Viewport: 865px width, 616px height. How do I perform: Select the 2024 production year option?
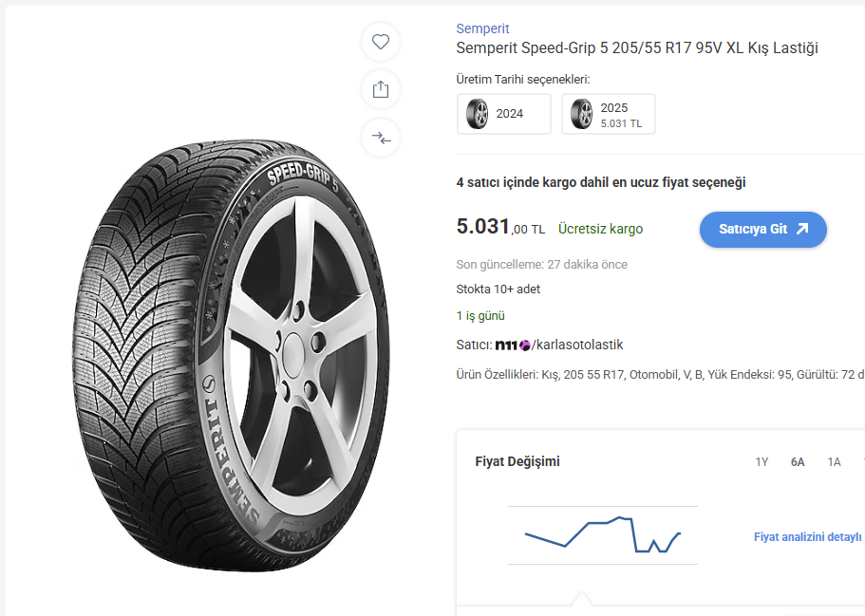[x=504, y=114]
